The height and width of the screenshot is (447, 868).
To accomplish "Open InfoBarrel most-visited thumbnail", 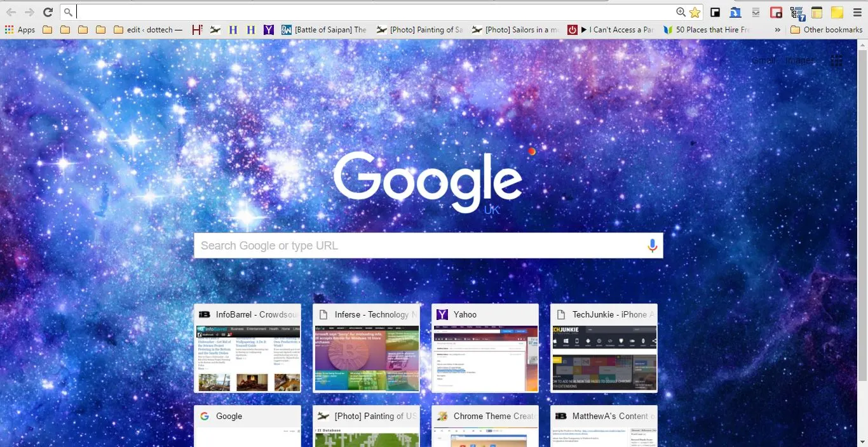I will (247, 348).
